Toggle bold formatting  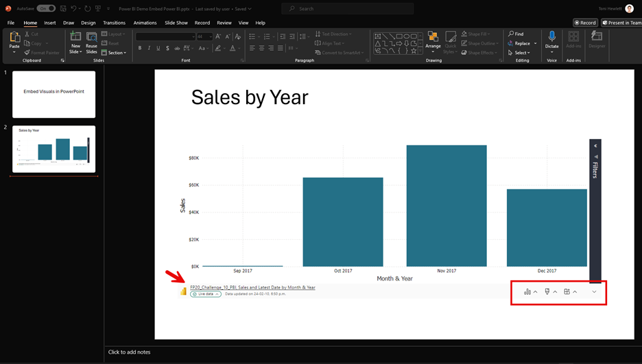(140, 48)
